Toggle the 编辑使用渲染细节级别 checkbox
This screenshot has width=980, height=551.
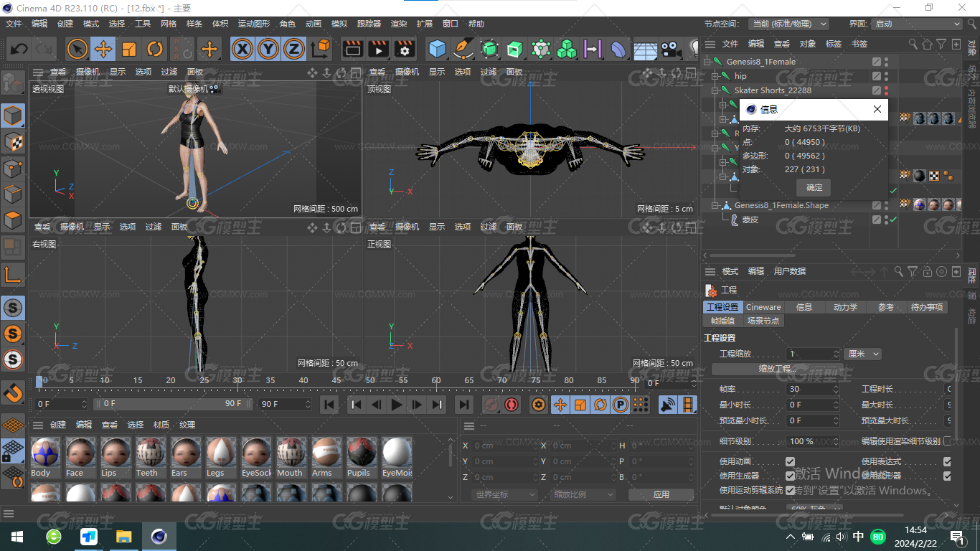coord(947,441)
